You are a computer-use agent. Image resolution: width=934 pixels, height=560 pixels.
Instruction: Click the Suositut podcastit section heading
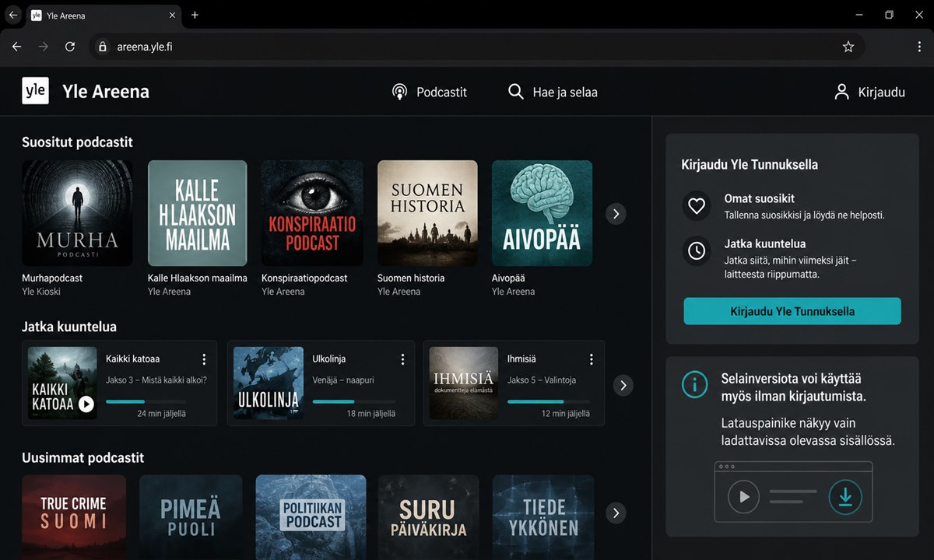click(x=77, y=142)
